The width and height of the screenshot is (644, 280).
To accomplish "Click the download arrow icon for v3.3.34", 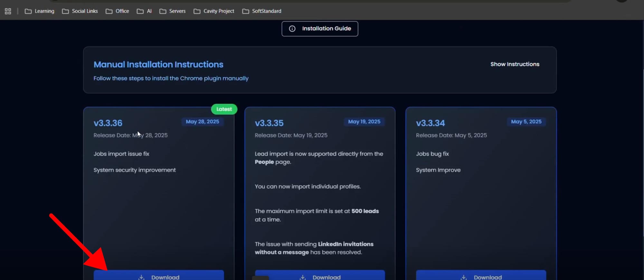I will pos(464,277).
